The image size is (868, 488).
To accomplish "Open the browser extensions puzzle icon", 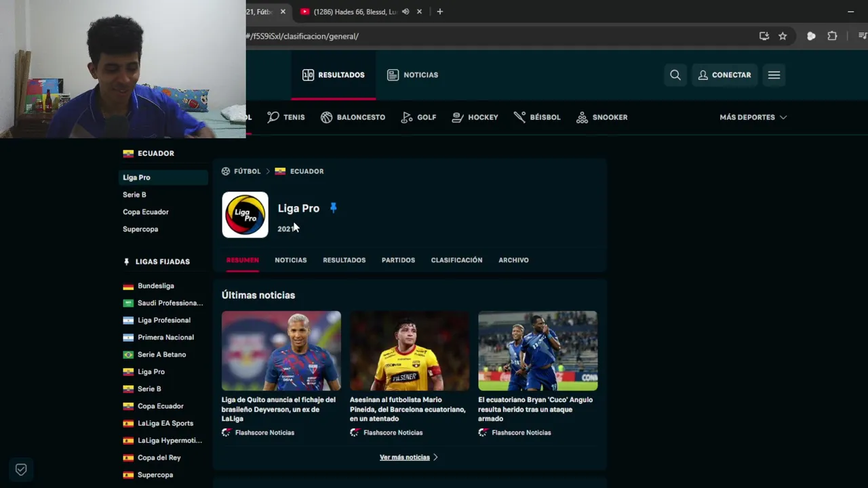I will coord(832,36).
